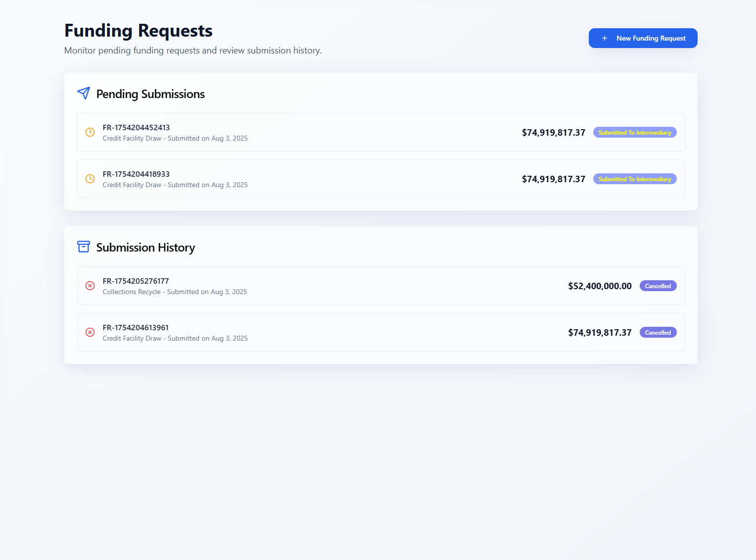Create a New Funding Request
The image size is (756, 560).
(643, 38)
